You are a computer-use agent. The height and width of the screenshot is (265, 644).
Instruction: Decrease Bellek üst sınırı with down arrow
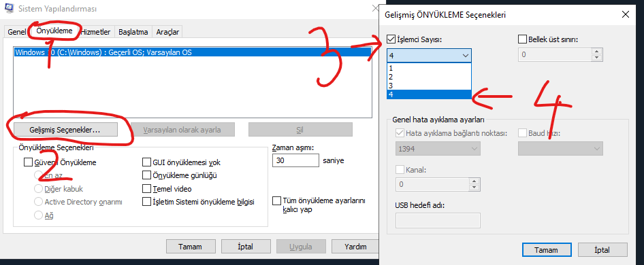597,58
